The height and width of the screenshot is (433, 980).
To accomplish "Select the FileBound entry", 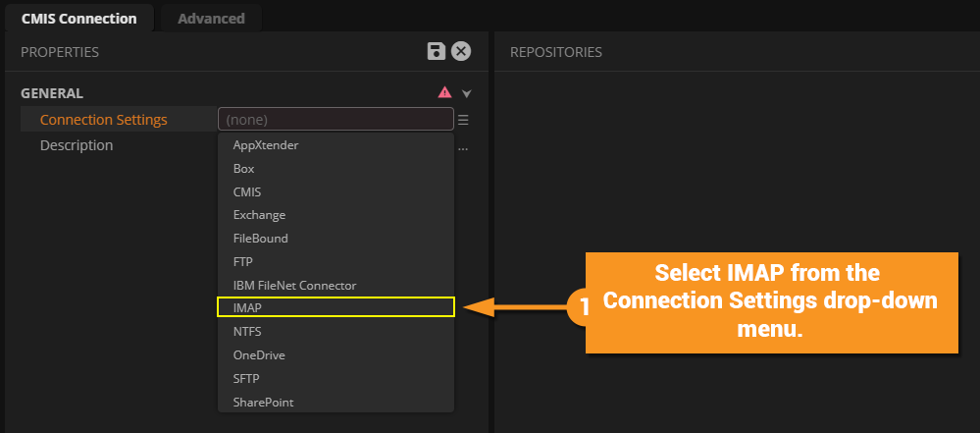I will pos(260,238).
